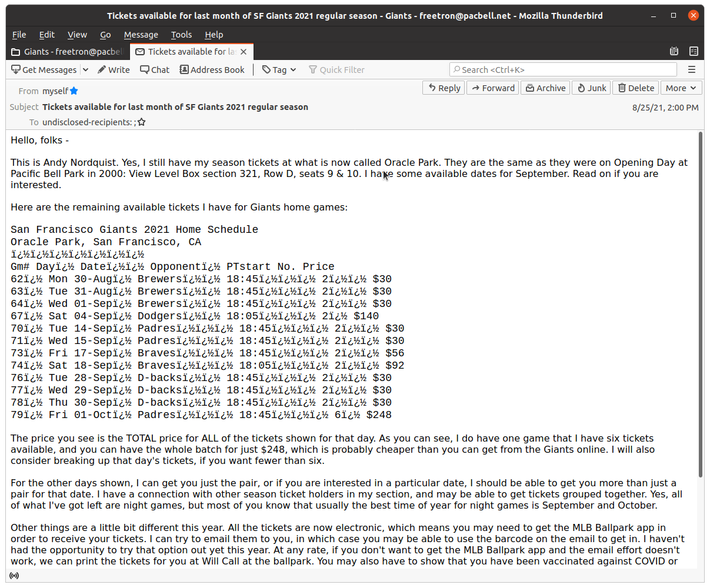Open the Thunderbird hamburger menu

click(x=692, y=69)
